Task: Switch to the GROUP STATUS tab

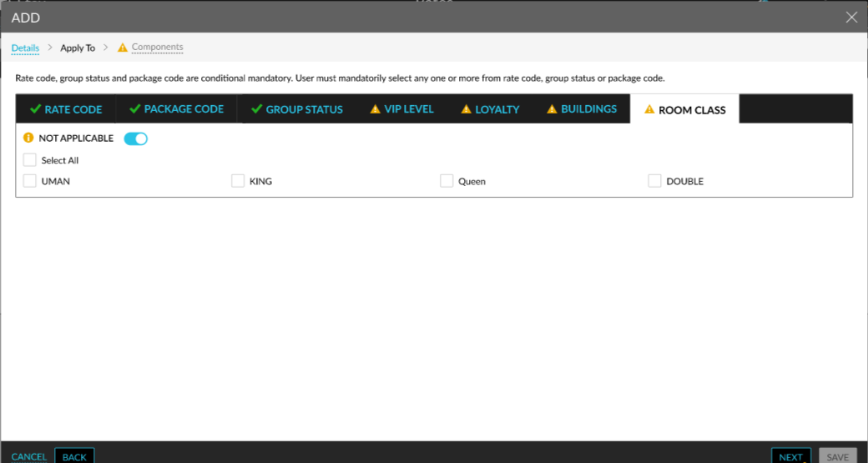Action: pos(297,109)
